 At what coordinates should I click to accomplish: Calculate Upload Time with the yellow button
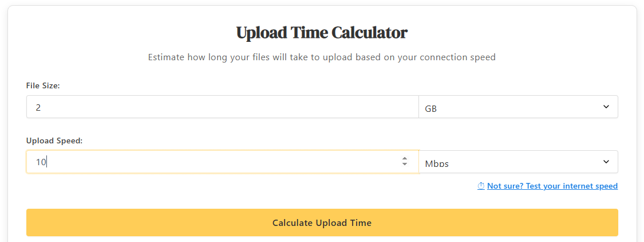322,223
